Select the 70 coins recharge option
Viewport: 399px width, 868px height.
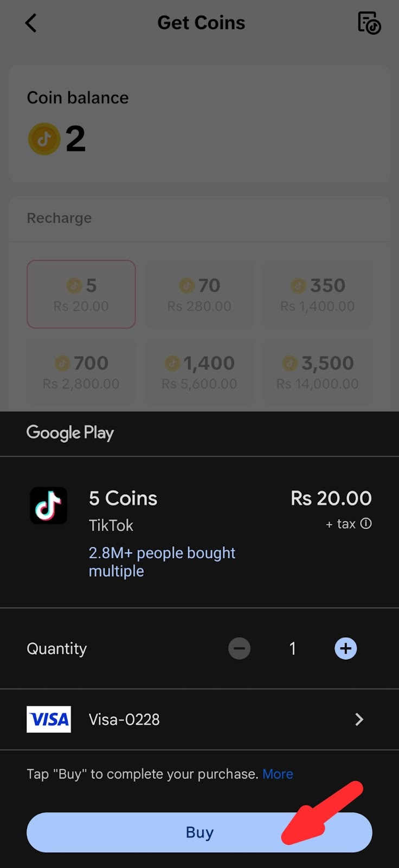(x=200, y=295)
